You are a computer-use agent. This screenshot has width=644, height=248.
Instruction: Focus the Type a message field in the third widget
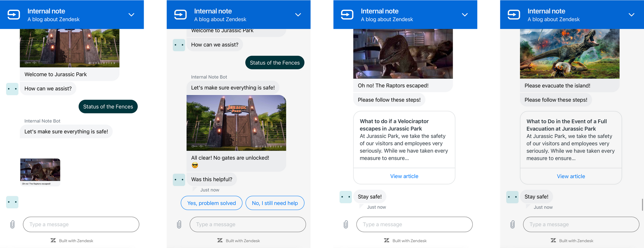pyautogui.click(x=414, y=224)
